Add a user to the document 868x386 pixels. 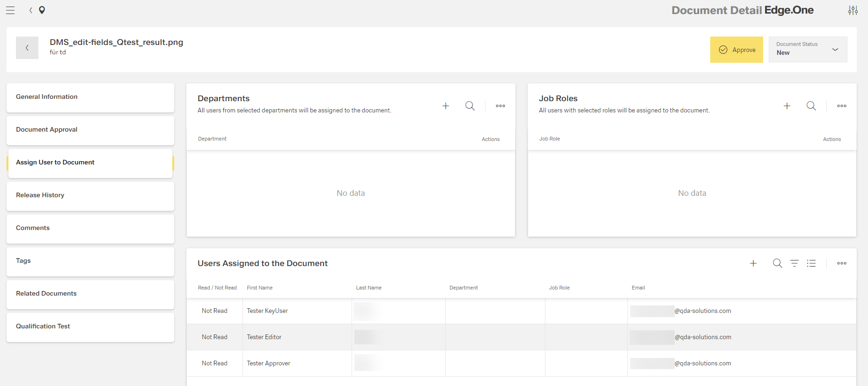coord(753,263)
